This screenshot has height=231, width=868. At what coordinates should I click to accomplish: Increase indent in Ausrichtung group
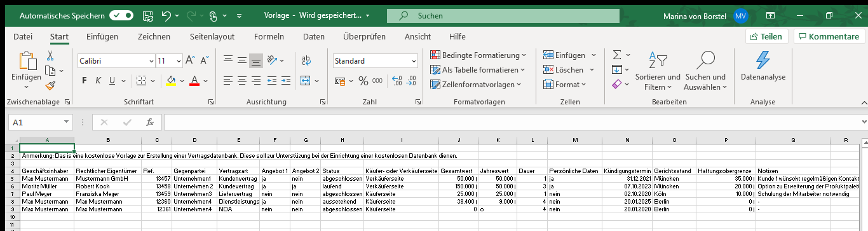(285, 81)
